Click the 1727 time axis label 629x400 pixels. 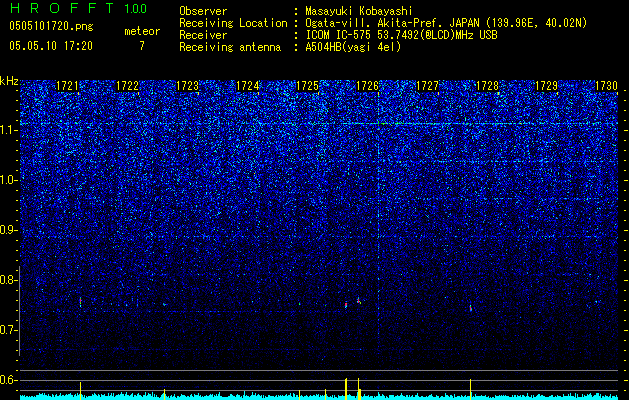(x=428, y=86)
